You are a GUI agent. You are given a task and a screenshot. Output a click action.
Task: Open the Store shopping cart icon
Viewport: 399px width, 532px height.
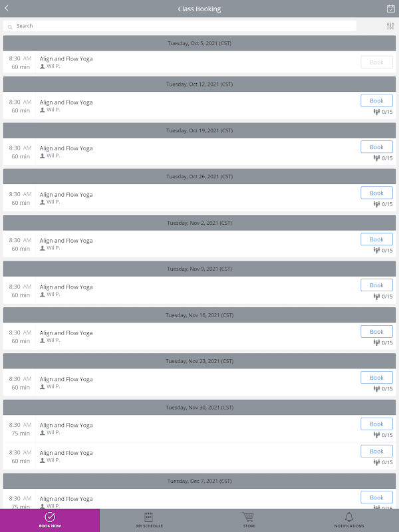[x=249, y=517]
